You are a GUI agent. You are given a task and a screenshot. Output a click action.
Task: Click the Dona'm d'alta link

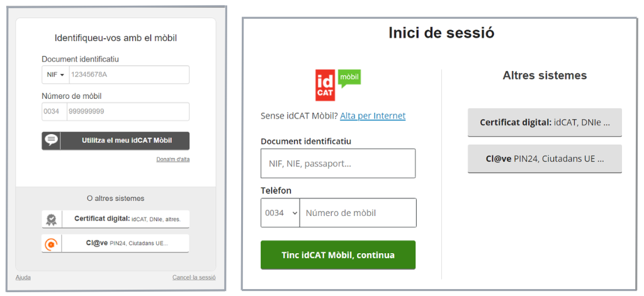point(173,159)
